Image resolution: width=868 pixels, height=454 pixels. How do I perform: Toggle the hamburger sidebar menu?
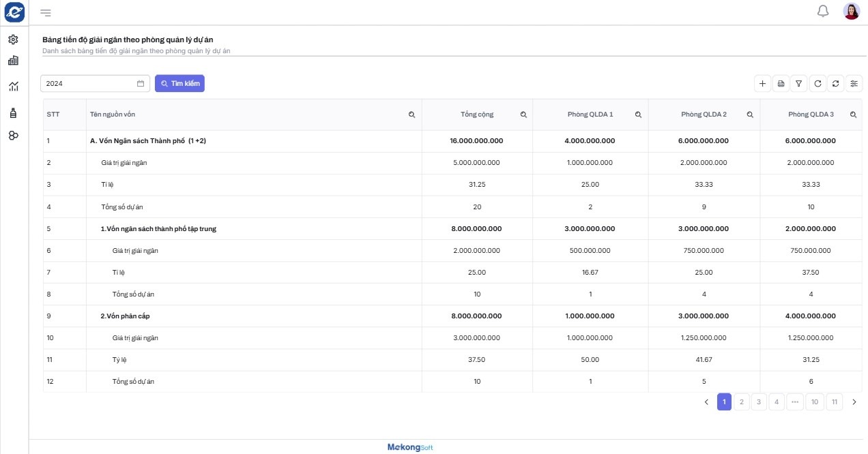coord(46,12)
